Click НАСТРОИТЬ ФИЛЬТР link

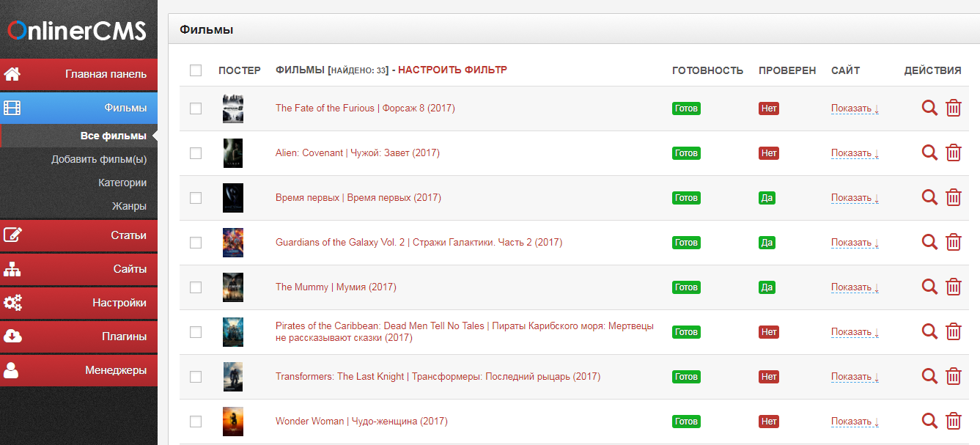(452, 70)
